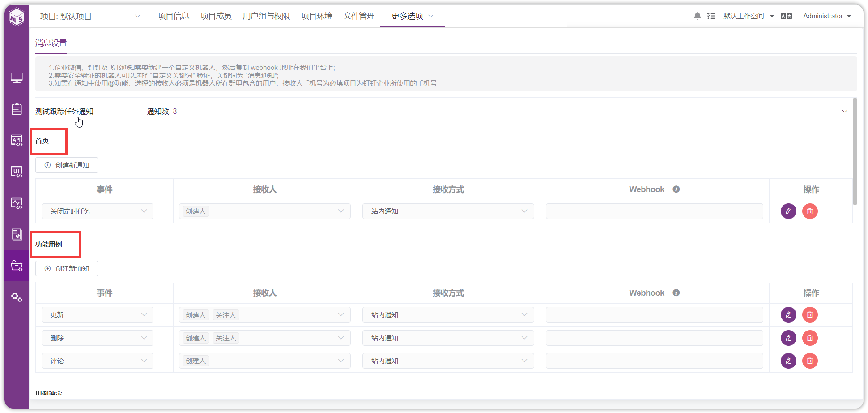
Task: Open the performance testing sidebar icon
Action: (x=17, y=203)
